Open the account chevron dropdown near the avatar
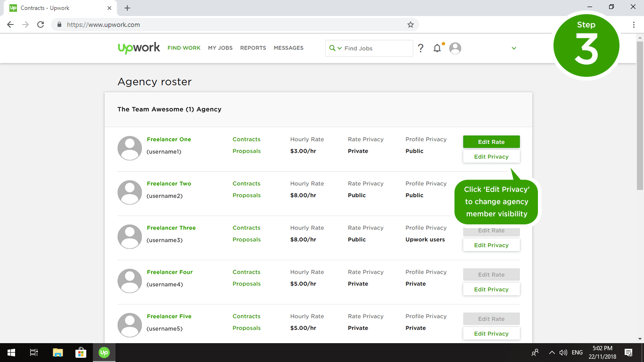644x362 pixels. click(514, 48)
